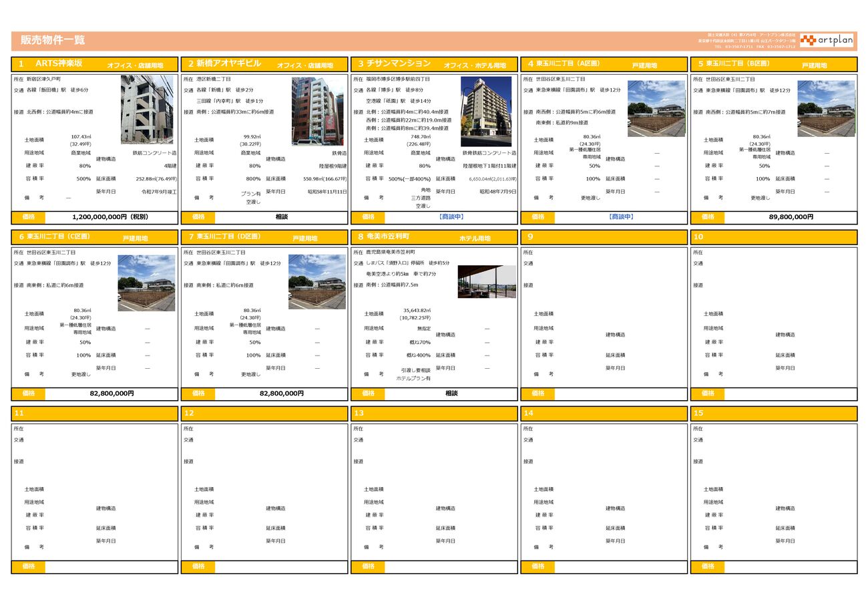The height and width of the screenshot is (614, 868).
Task: Select the empty listing 11 header
Action: [x=95, y=414]
